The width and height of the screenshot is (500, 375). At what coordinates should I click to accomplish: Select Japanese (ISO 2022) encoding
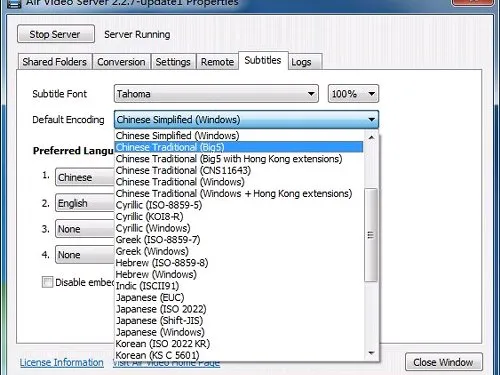(x=239, y=309)
